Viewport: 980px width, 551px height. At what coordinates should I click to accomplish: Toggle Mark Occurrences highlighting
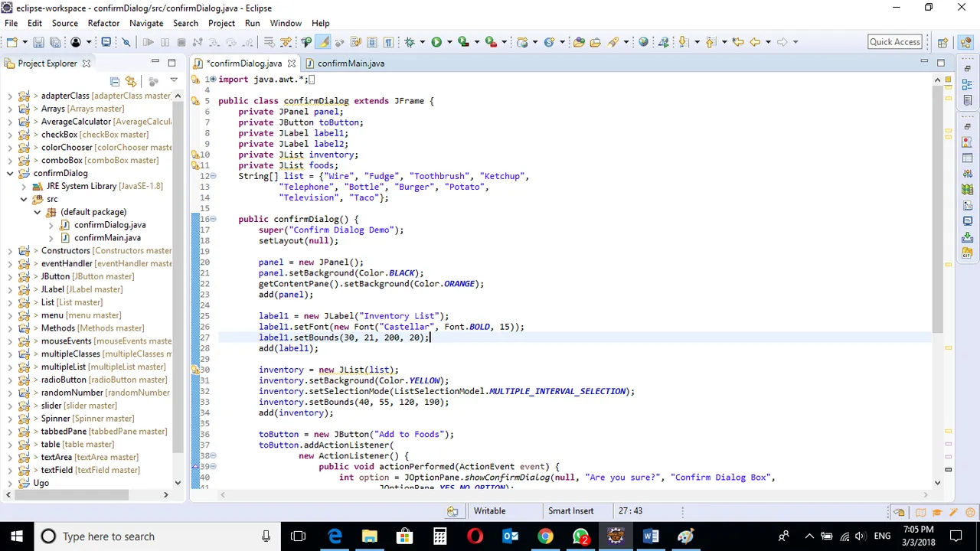[323, 42]
